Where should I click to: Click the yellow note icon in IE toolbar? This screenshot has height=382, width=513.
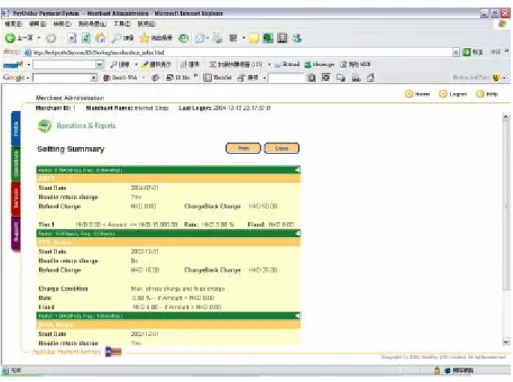coord(254,39)
